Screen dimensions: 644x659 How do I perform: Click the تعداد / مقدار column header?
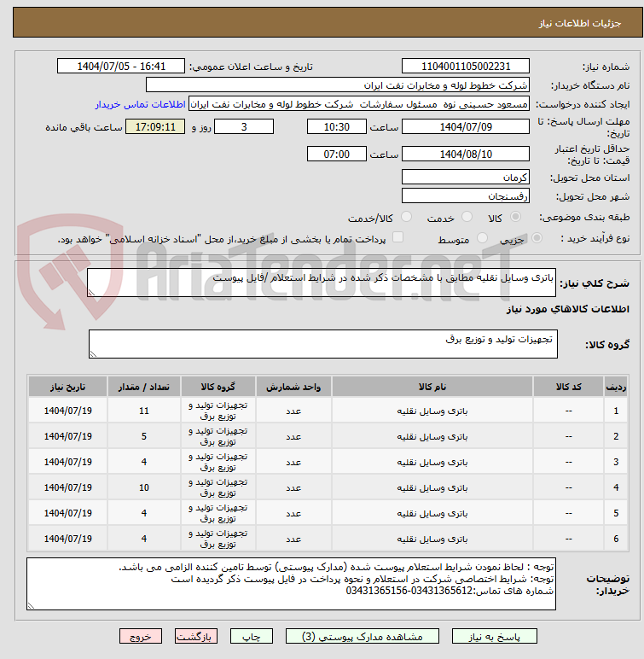click(143, 387)
